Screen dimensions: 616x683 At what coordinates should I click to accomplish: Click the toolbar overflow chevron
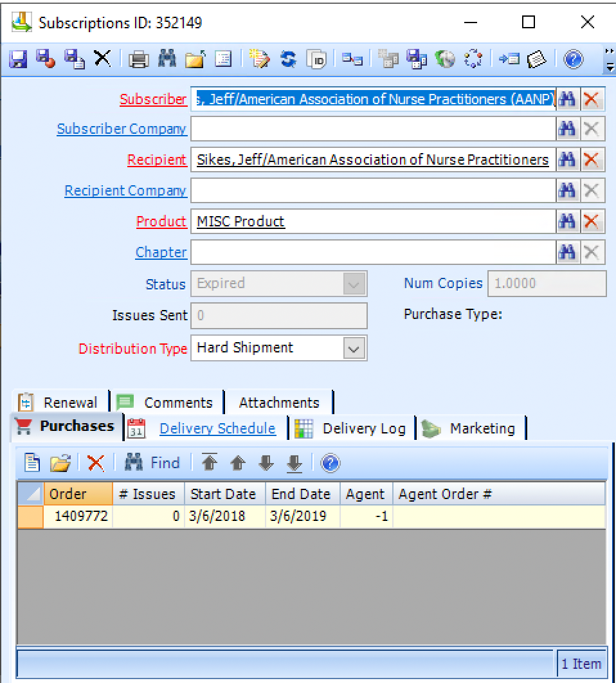pyautogui.click(x=608, y=55)
